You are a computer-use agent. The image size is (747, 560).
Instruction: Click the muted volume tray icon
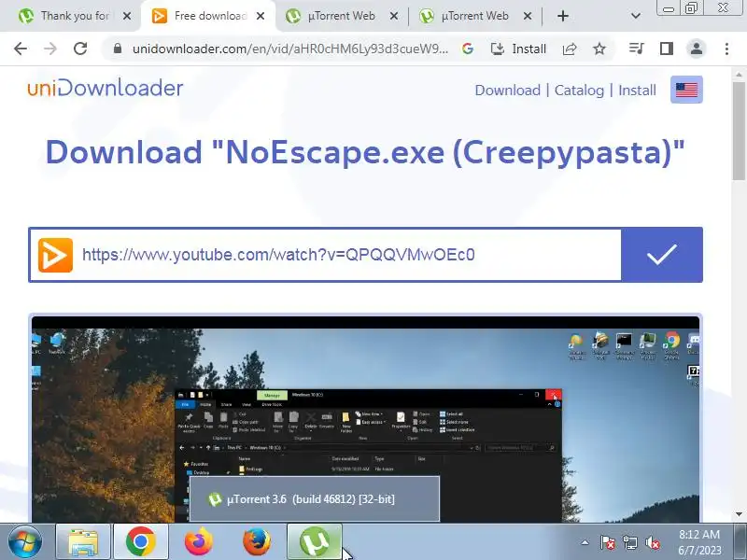pyautogui.click(x=653, y=542)
